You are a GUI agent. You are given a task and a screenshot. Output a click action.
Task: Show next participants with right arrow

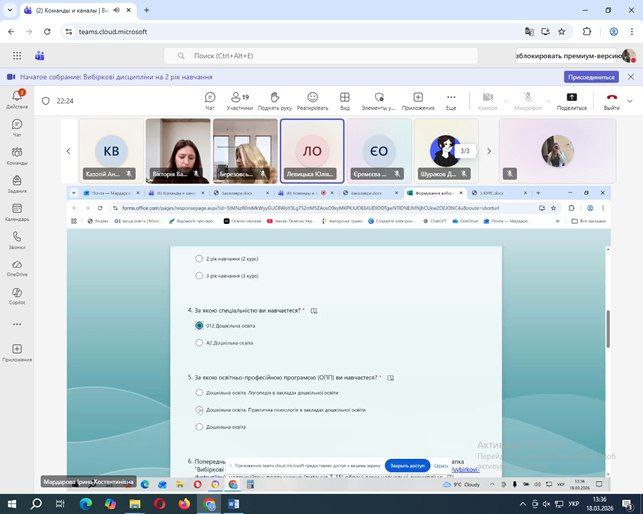(488, 151)
